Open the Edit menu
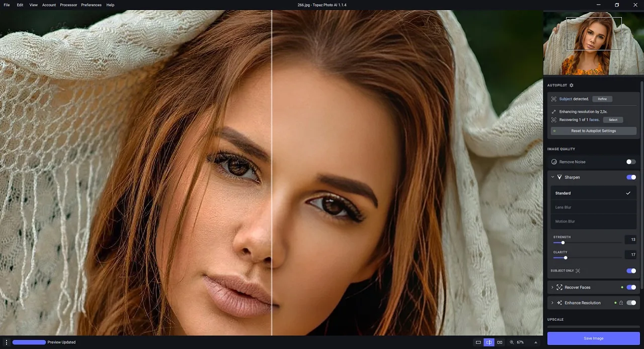This screenshot has height=349, width=644. [20, 5]
